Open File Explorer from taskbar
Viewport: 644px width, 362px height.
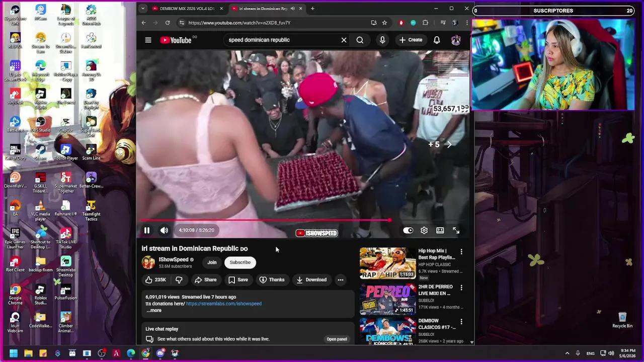28,353
